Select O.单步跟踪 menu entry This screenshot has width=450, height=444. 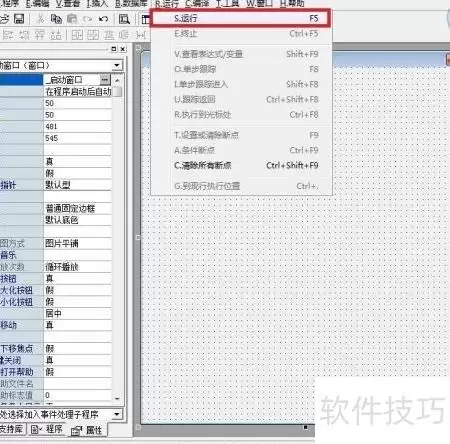pyautogui.click(x=241, y=69)
